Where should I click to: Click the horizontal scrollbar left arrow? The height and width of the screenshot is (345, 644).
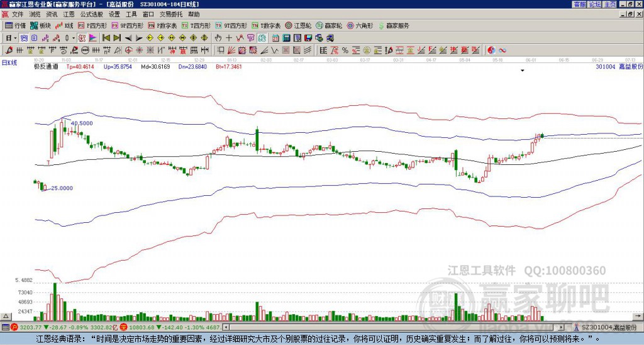[x=226, y=327]
